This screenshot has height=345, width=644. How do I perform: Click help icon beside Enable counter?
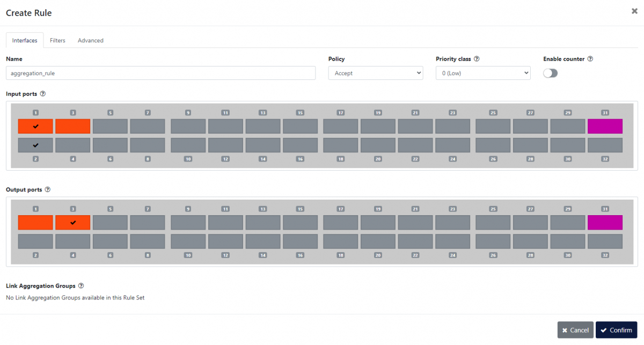(x=590, y=59)
